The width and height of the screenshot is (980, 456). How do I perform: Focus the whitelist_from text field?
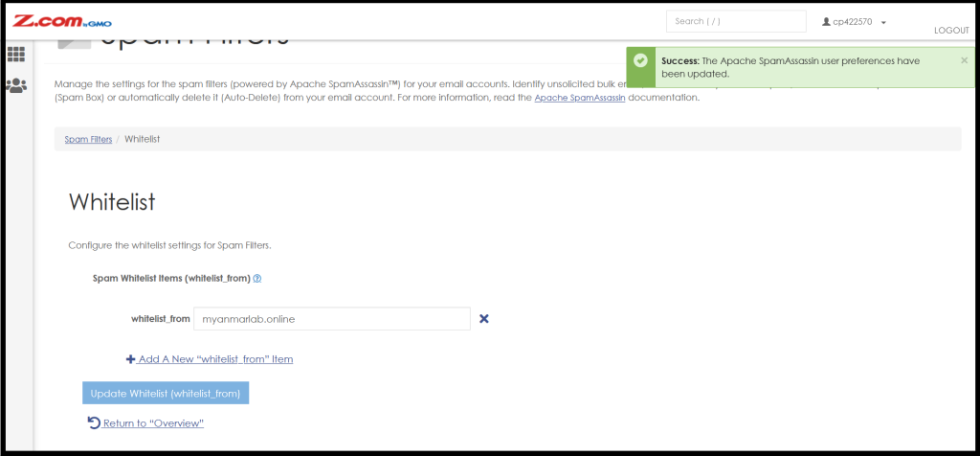tap(332, 319)
